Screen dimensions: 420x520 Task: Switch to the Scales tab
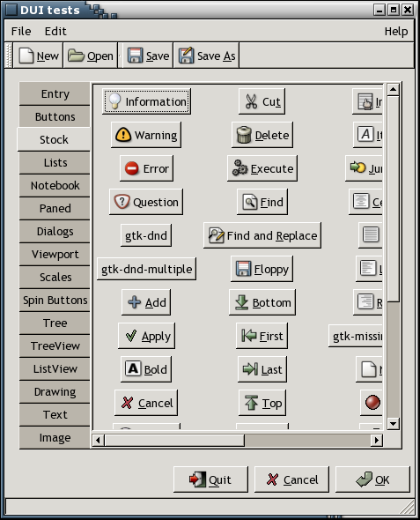click(x=55, y=277)
